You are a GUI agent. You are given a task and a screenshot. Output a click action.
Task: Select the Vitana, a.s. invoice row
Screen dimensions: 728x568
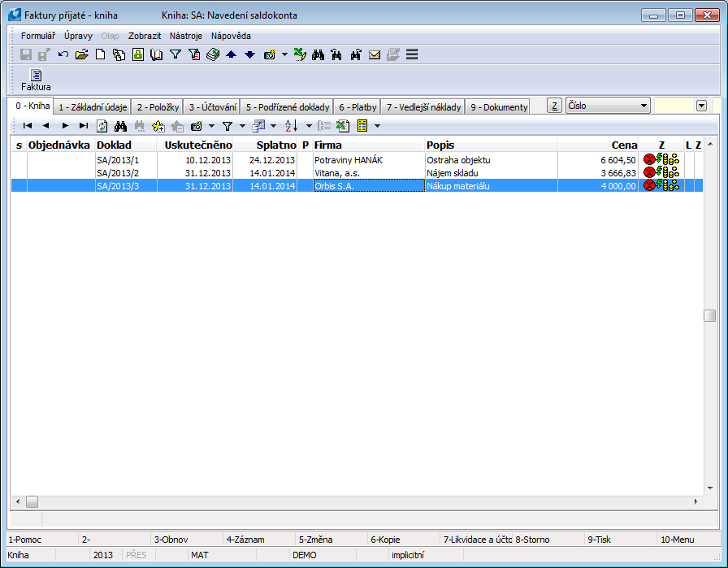(339, 173)
